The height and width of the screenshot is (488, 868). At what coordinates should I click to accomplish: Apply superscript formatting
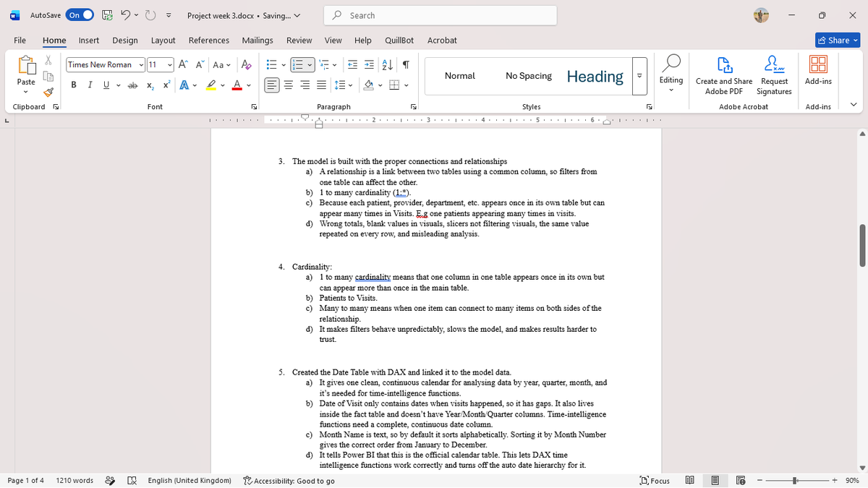click(166, 85)
